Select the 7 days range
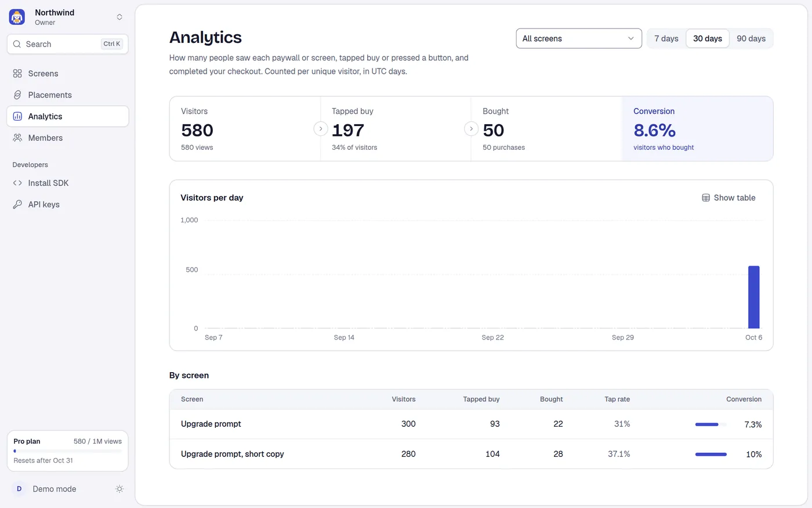Viewport: 812px width, 508px height. pos(666,39)
